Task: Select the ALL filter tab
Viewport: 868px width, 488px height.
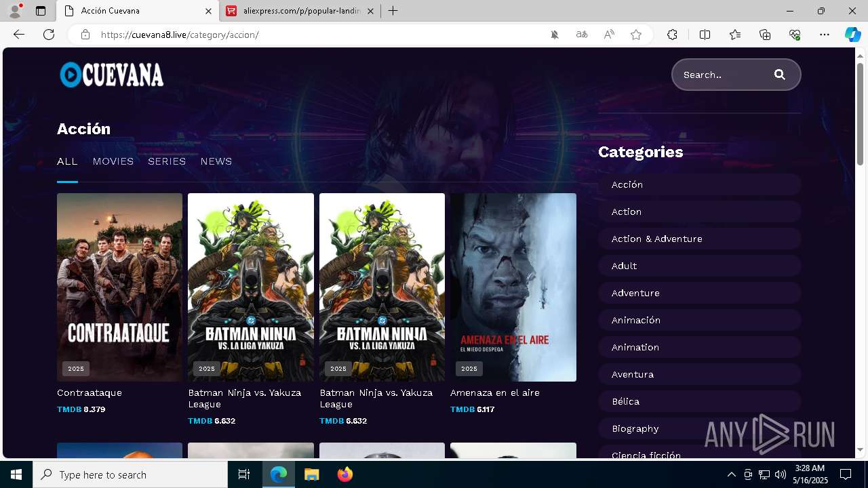Action: (67, 161)
